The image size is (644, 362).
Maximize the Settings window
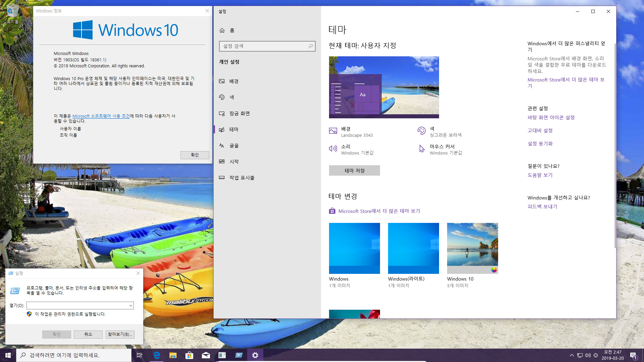593,11
